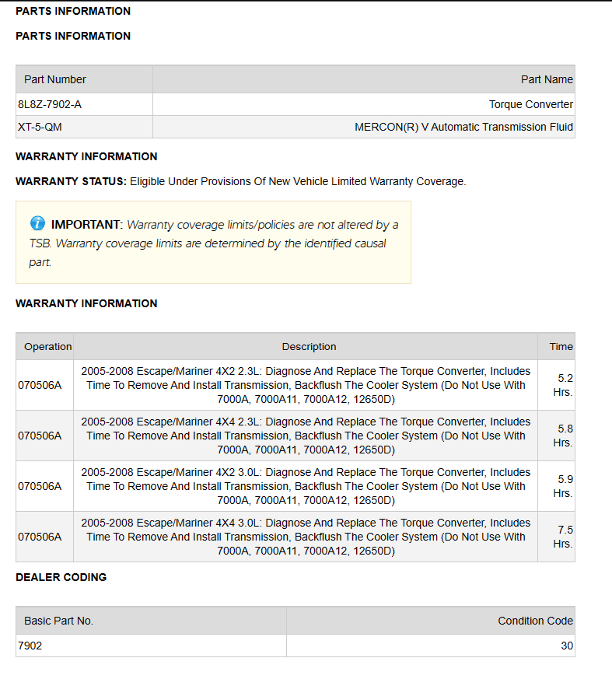Viewport: 612px width, 700px height.
Task: Click the Escape/Mariner 4X2 2.3L description
Action: [x=306, y=385]
